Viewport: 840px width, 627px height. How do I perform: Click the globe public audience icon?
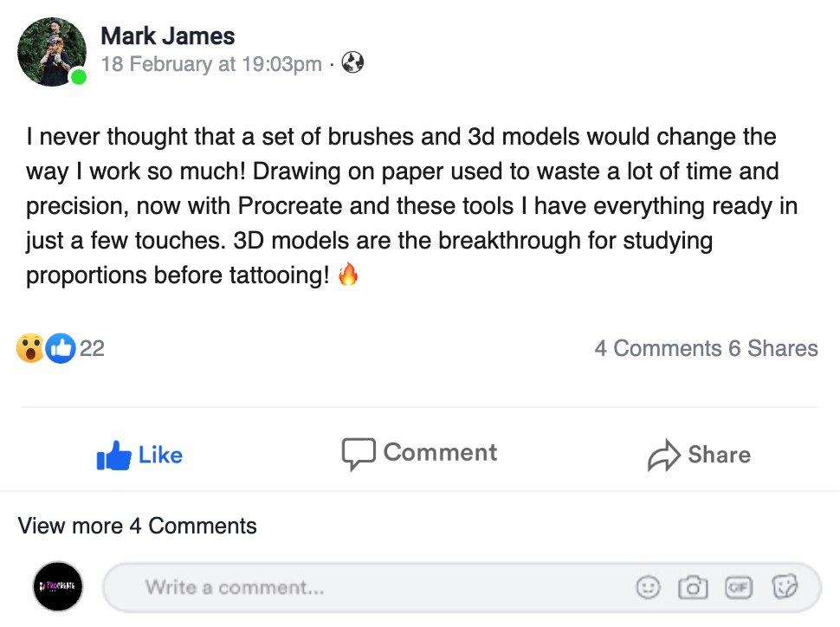point(352,63)
